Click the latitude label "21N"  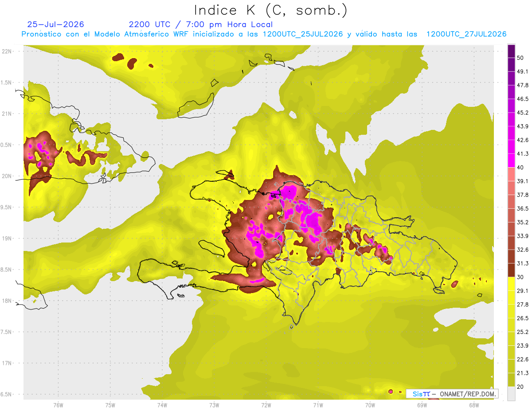click(7, 114)
